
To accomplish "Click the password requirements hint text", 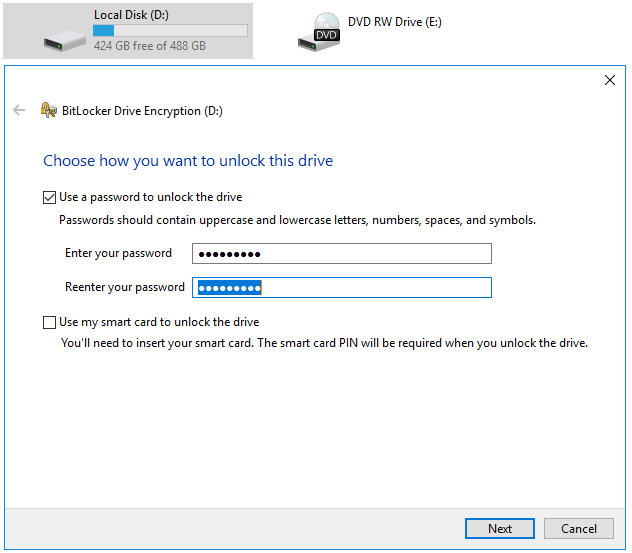I will 297,220.
